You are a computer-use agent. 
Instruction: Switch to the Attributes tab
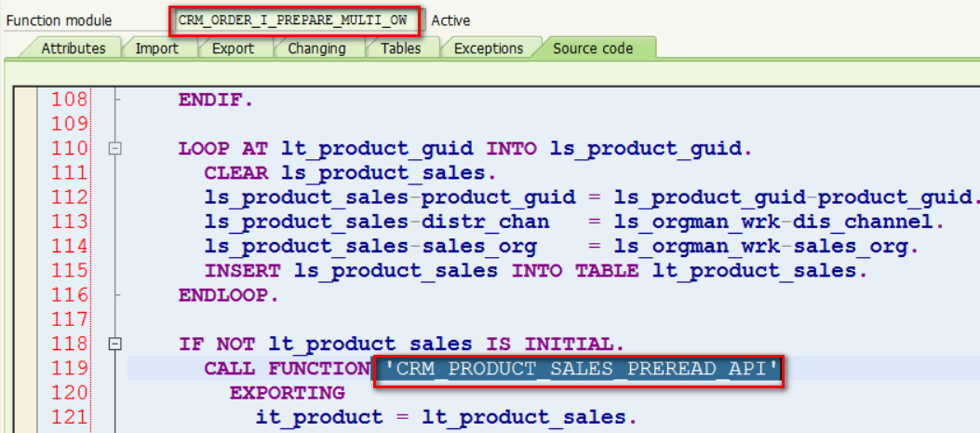pyautogui.click(x=74, y=48)
